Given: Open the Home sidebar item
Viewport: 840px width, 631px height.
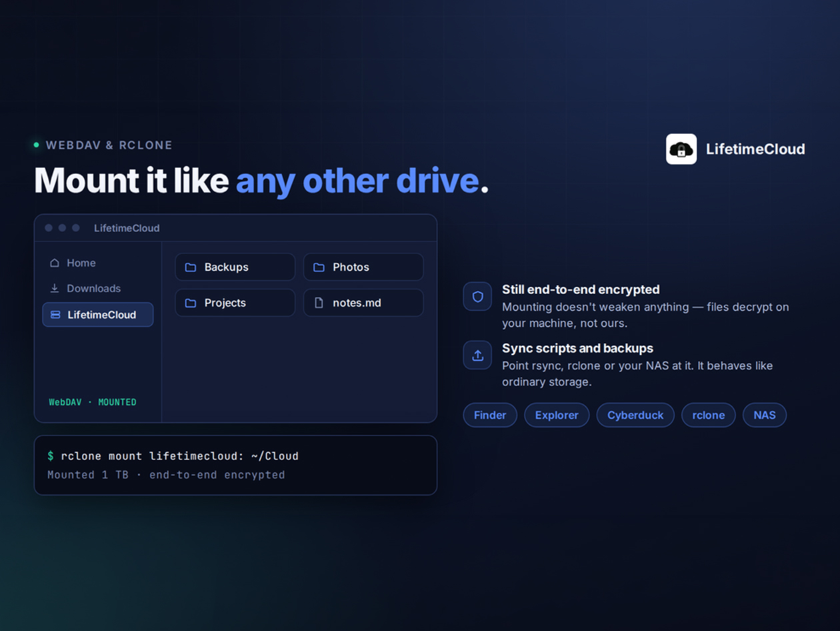Looking at the screenshot, I should coord(98,263).
